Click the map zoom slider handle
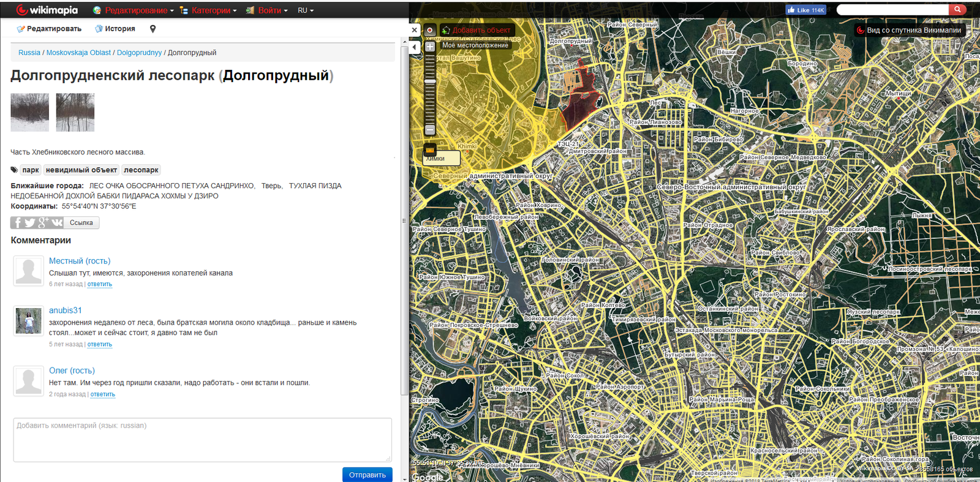This screenshot has height=482, width=980. pyautogui.click(x=430, y=81)
